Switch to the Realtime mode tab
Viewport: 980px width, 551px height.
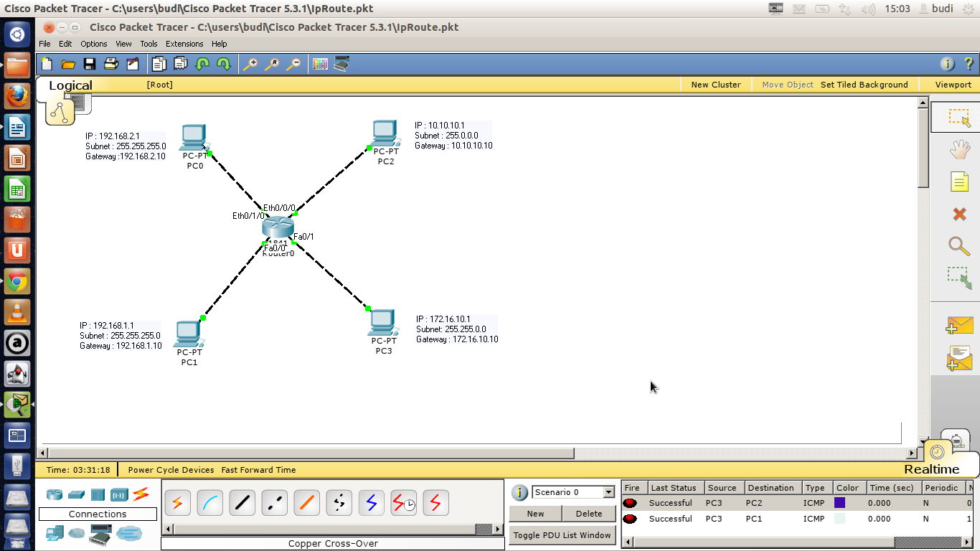pyautogui.click(x=931, y=469)
